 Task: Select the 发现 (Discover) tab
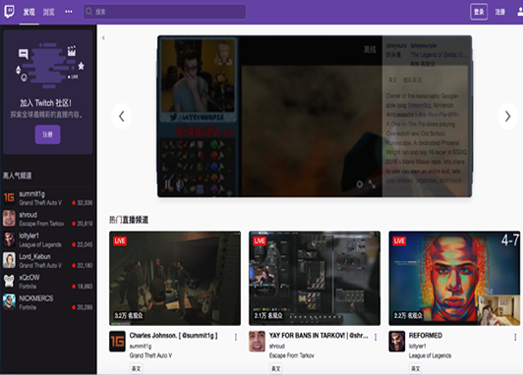(x=29, y=12)
